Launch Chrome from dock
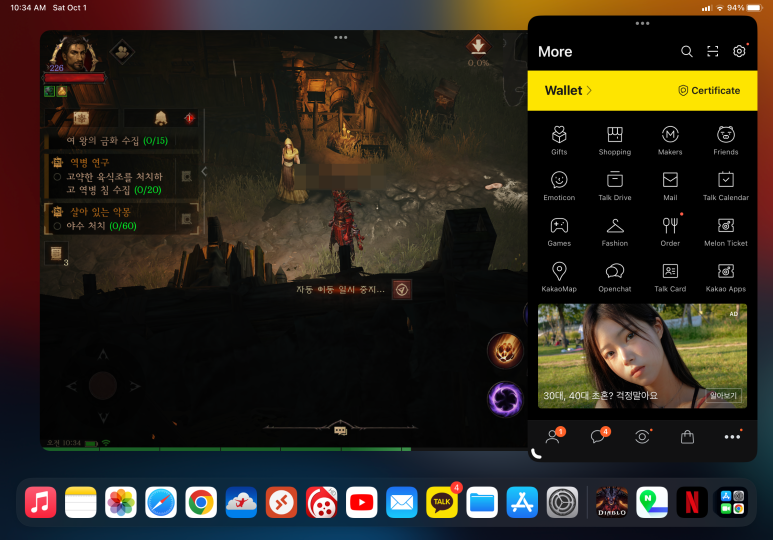The width and height of the screenshot is (773, 540). click(x=201, y=502)
